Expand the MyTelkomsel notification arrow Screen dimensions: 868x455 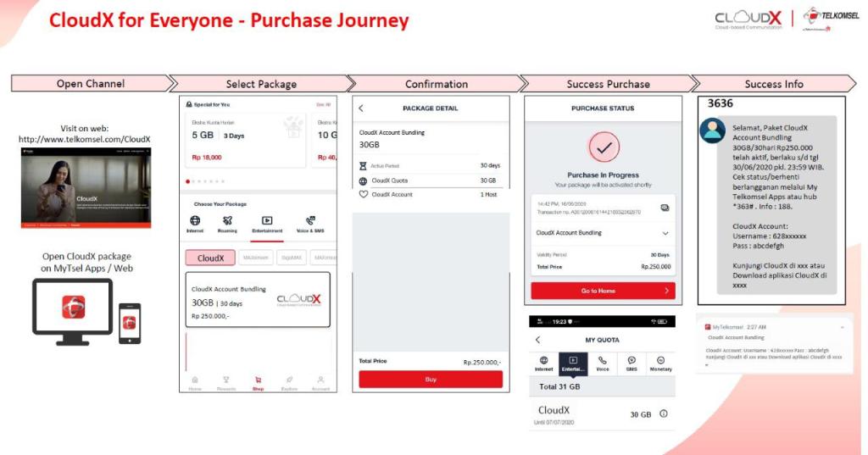pos(842,325)
